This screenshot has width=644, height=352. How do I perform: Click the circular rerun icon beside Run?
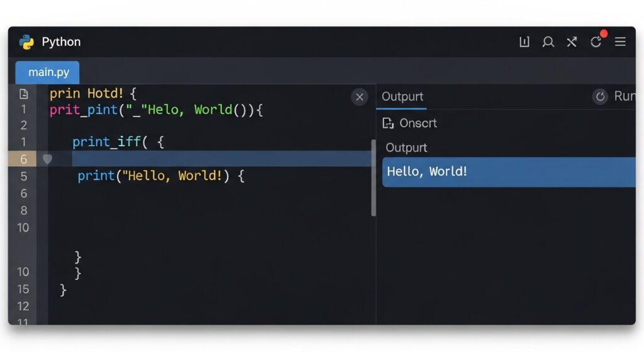click(600, 96)
